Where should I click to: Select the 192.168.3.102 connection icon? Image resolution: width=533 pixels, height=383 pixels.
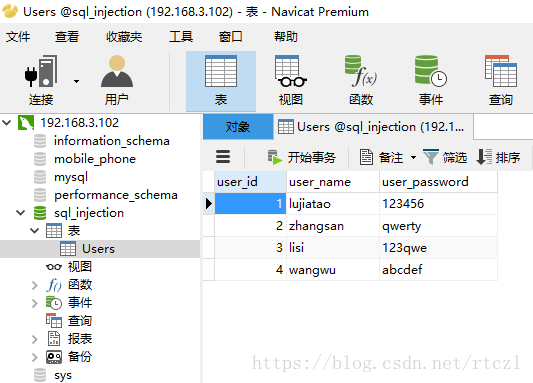click(x=26, y=122)
